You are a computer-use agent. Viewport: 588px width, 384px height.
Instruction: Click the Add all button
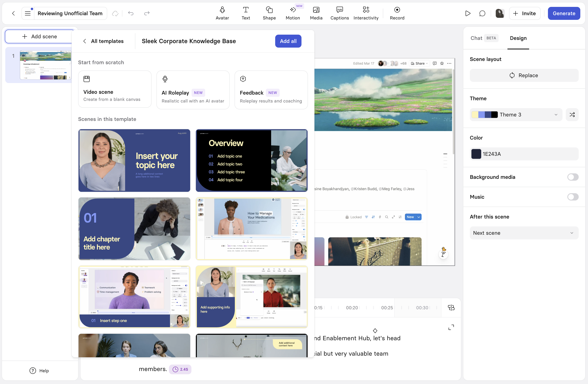[288, 41]
